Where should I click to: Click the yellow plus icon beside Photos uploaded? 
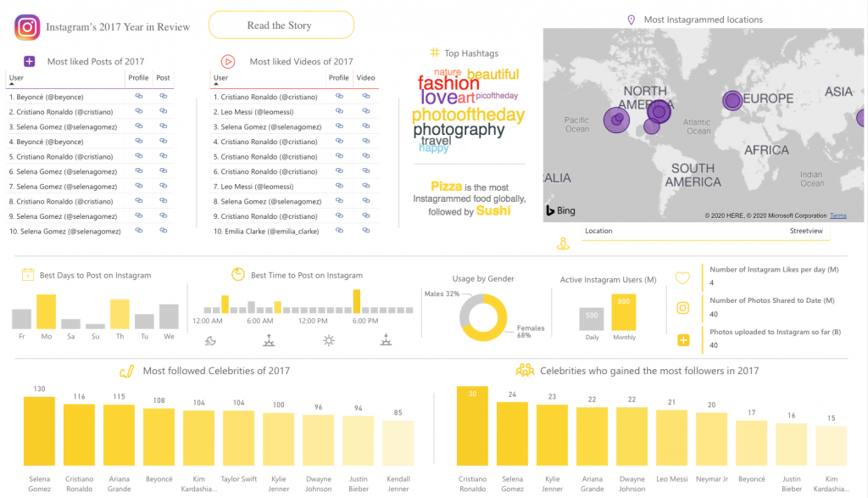click(684, 340)
